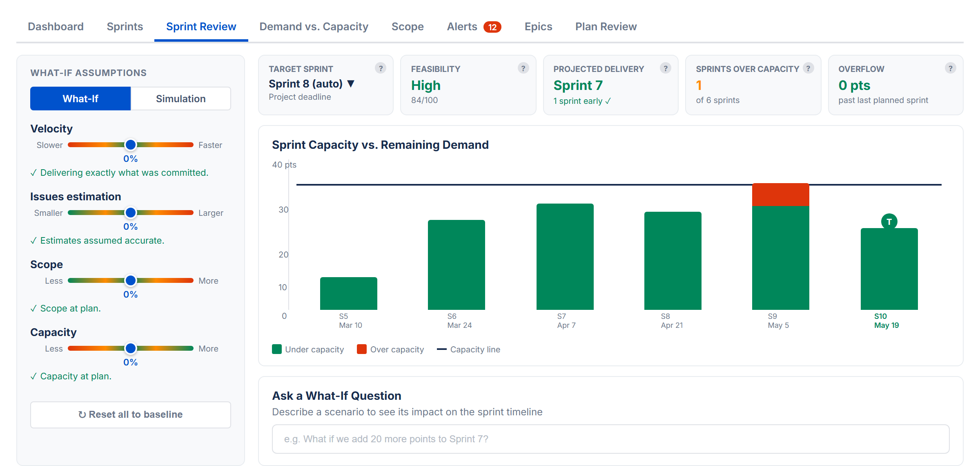Switch to What-If mode
The image size is (980, 466).
pyautogui.click(x=80, y=98)
